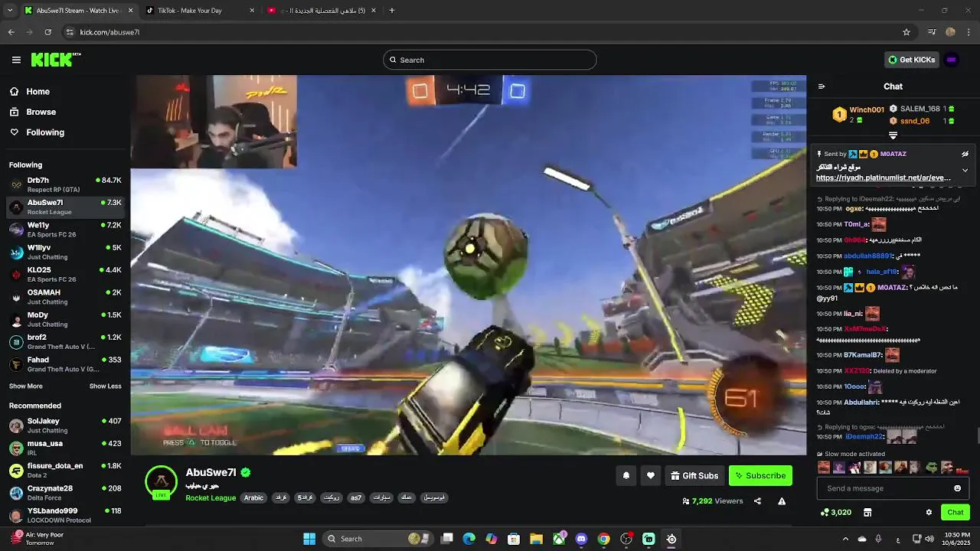Open fissure_dota_en recommended channel
The image size is (980, 551).
pos(65,470)
